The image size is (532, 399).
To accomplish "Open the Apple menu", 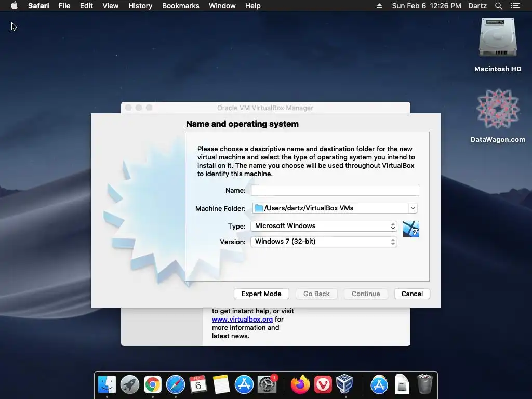I will (x=14, y=6).
